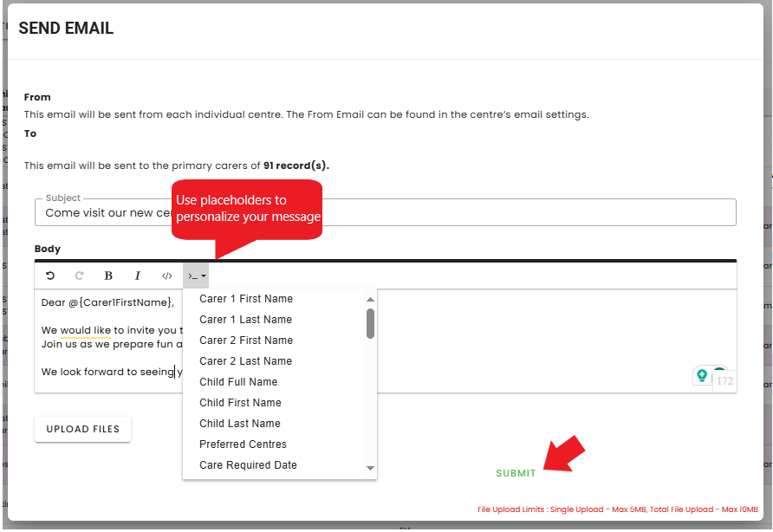Click the File Upload Limits note
The image size is (773, 532).
[617, 509]
